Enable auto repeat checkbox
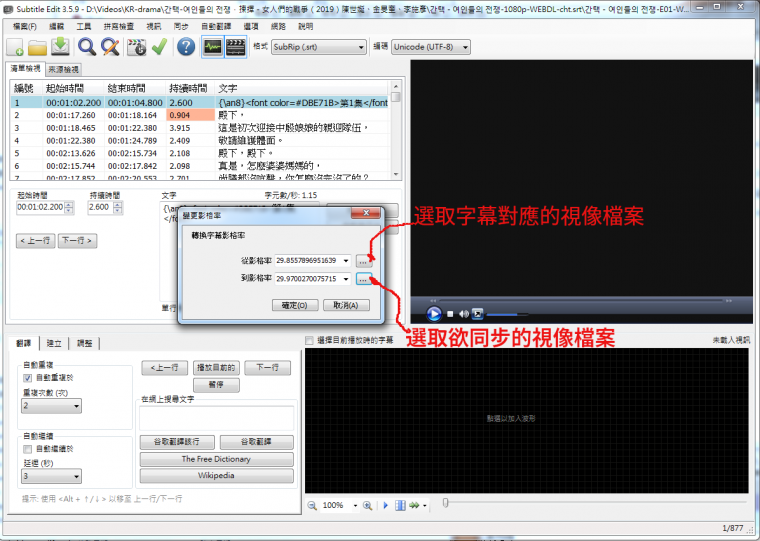The image size is (760, 541). (28, 378)
